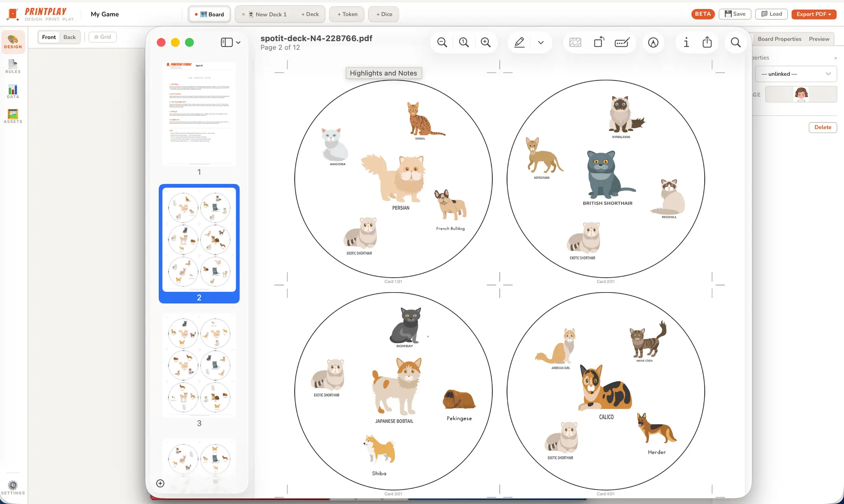Select page 2 thumbnail
The width and height of the screenshot is (844, 504).
click(199, 240)
